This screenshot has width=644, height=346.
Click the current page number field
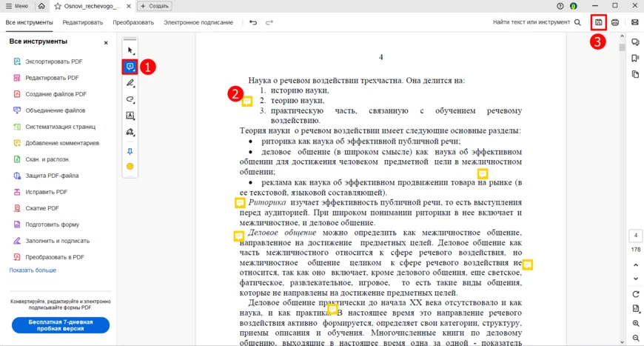pyautogui.click(x=636, y=236)
